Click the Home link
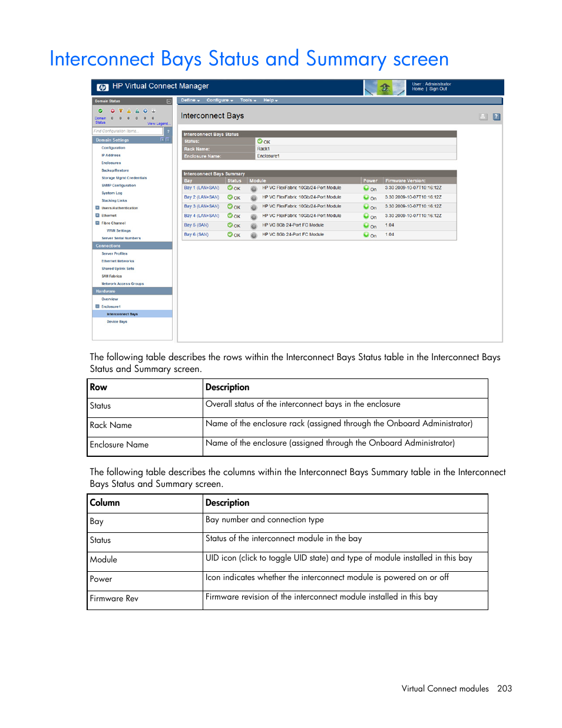Viewport: 562px width, 728px height. 418,89
